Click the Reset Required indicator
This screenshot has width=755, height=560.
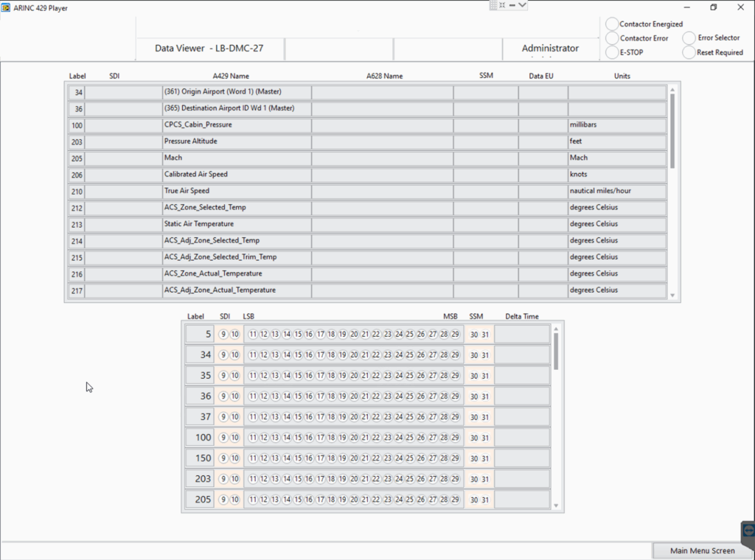coord(689,52)
